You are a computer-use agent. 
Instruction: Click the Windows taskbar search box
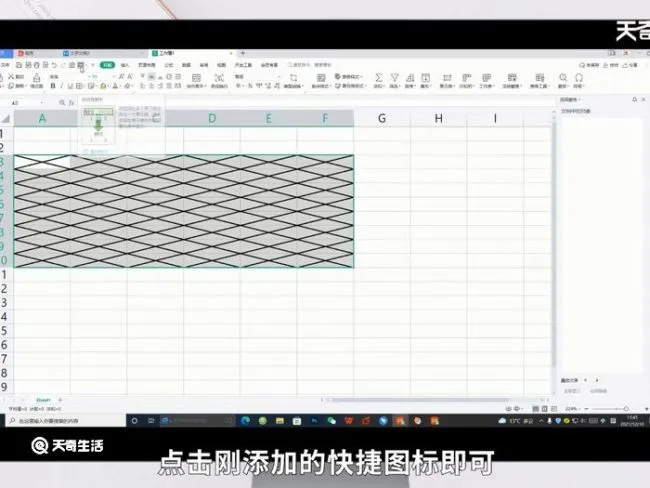tap(66, 421)
